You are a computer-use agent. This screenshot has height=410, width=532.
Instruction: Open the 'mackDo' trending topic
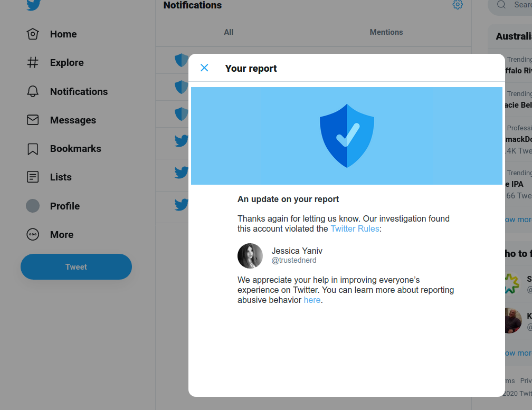click(x=518, y=139)
